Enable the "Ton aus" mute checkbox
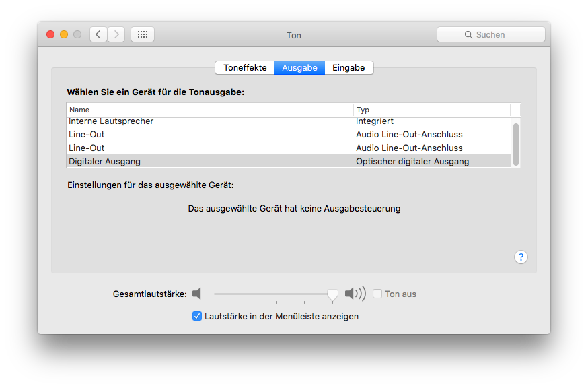The height and width of the screenshot is (388, 588). pyautogui.click(x=377, y=294)
